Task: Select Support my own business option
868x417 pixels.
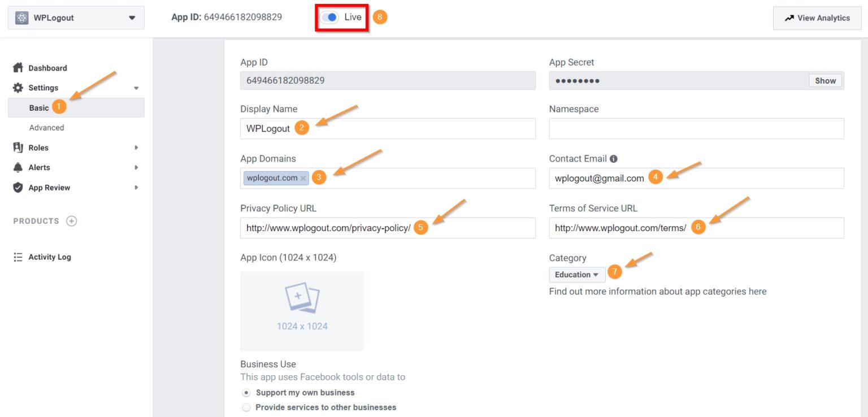Action: (x=246, y=392)
